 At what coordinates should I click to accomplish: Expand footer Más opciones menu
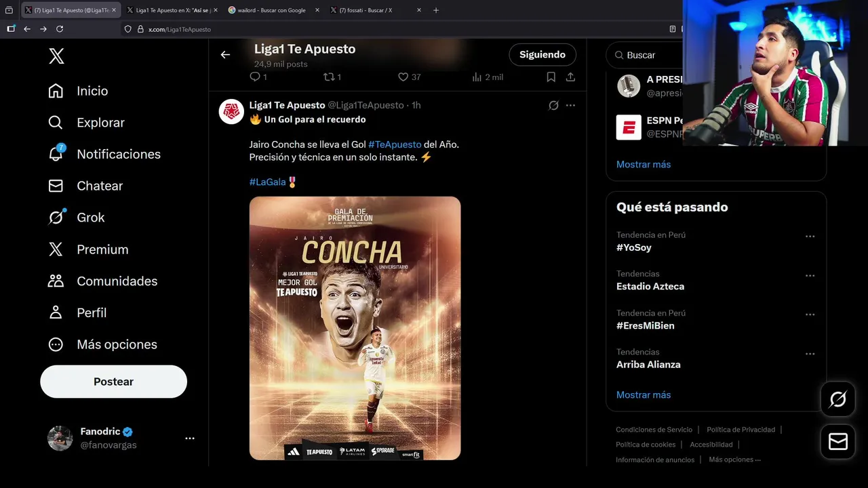(734, 460)
